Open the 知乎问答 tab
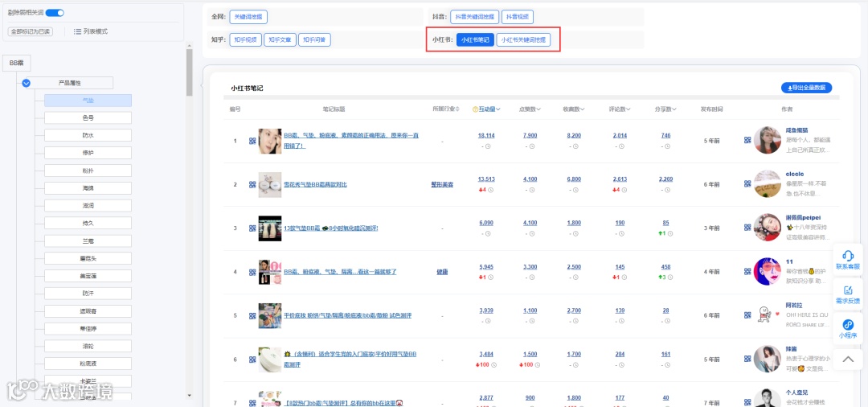This screenshot has height=407, width=868. tap(314, 40)
